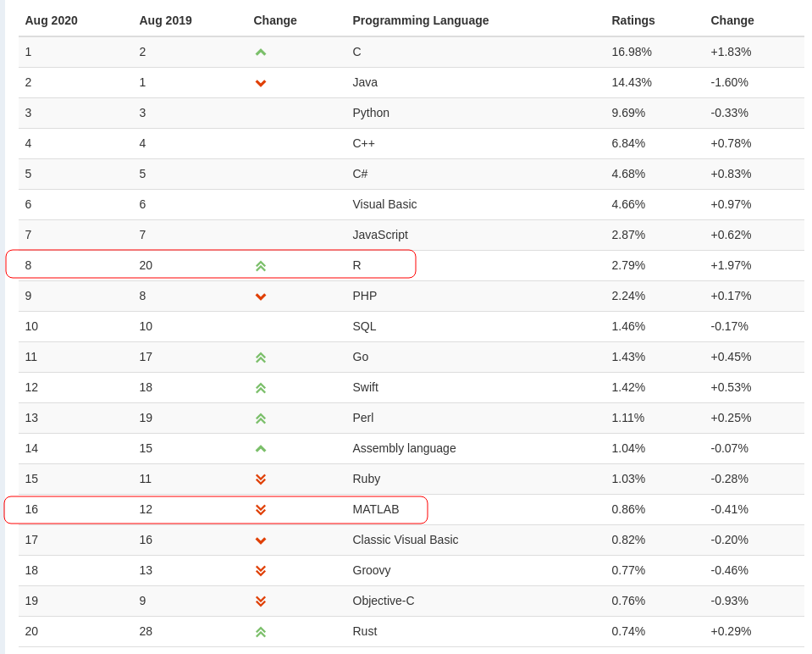The width and height of the screenshot is (812, 654).
Task: Click the green up arrow in C row
Action: coord(261,53)
